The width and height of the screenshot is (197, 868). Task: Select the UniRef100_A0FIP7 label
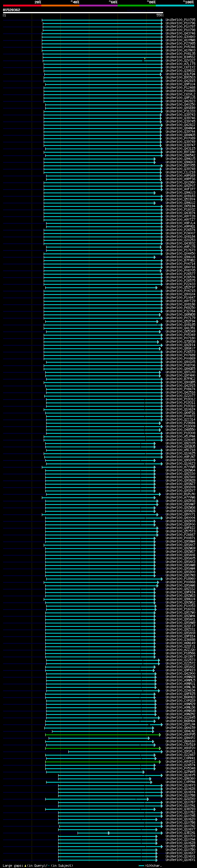coord(180,189)
